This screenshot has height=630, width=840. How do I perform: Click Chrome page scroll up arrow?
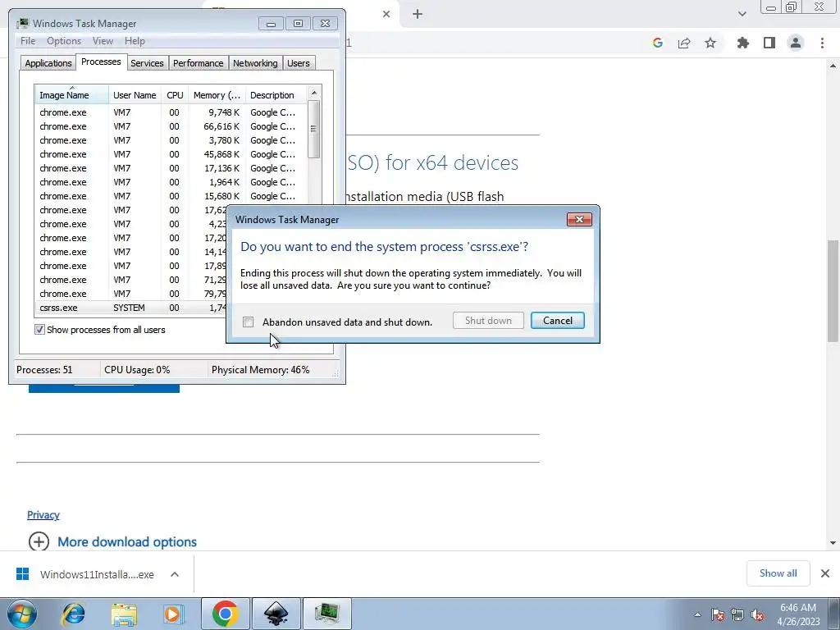pos(833,66)
